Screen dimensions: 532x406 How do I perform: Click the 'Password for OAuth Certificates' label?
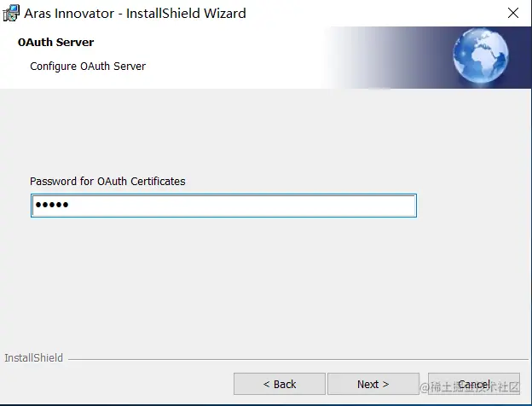coord(107,182)
